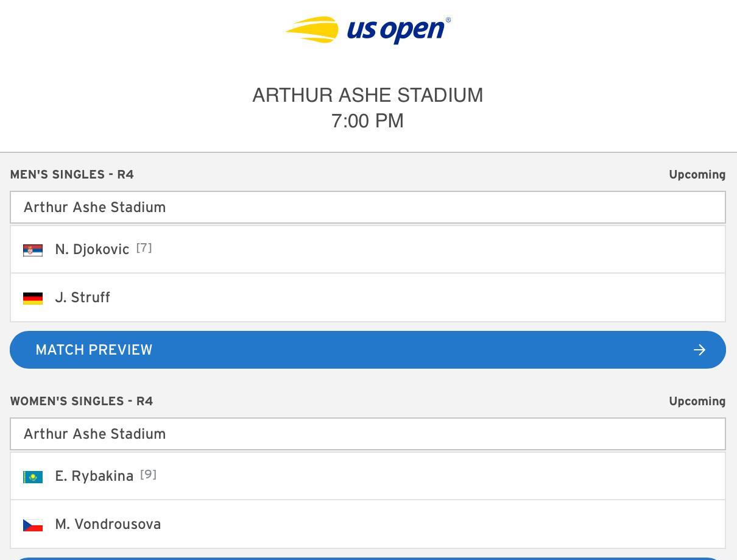737x560 pixels.
Task: Click Arthur Ashe Stadium field in men's match
Action: (x=367, y=207)
